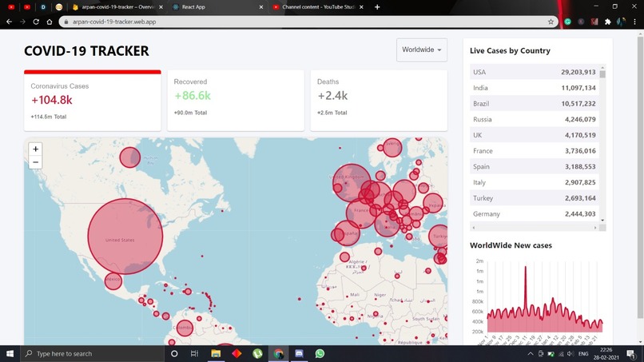The width and height of the screenshot is (644, 362).
Task: Zoom out on the map with minus button
Action: 35,162
